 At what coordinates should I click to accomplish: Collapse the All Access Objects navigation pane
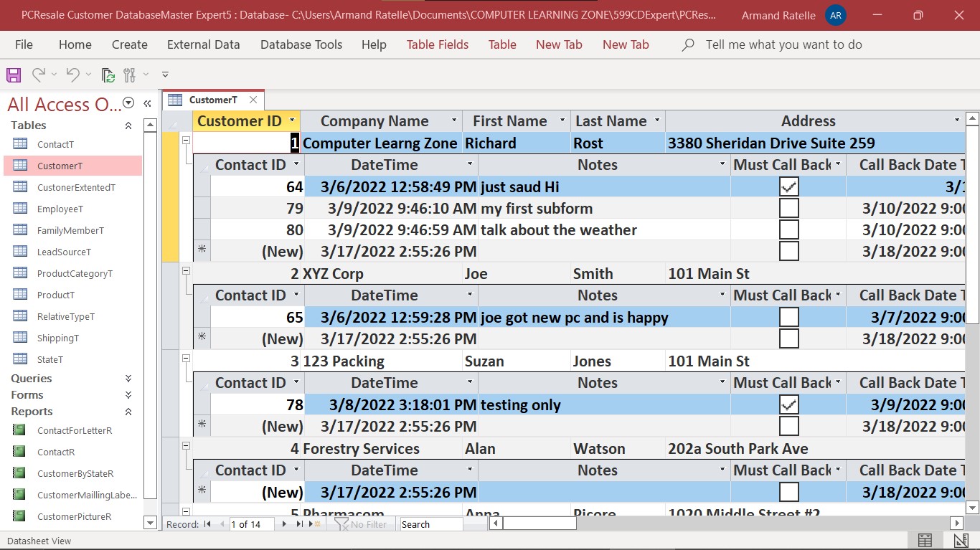click(x=148, y=103)
